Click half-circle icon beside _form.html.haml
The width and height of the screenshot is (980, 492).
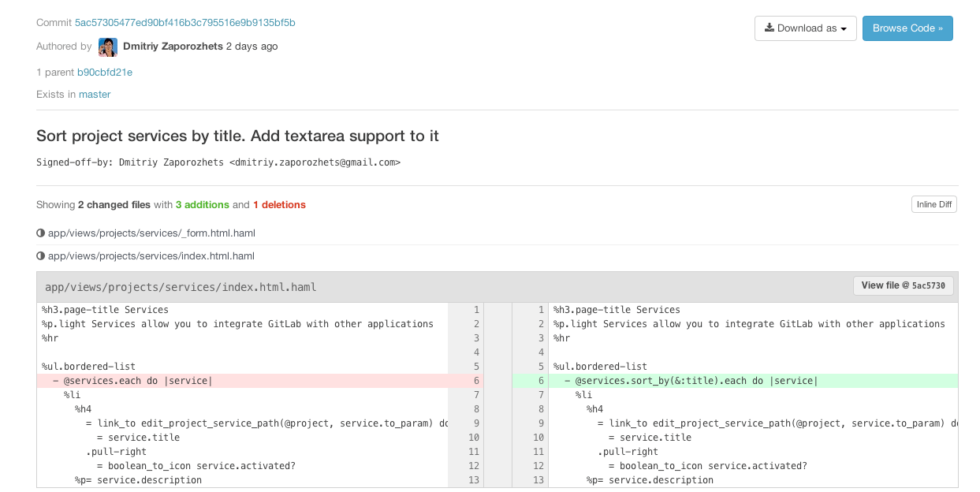41,233
